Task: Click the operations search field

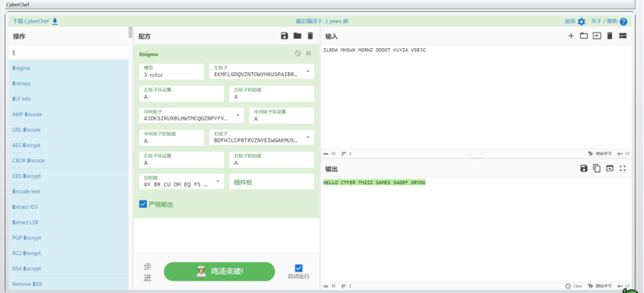Action: 68,53
